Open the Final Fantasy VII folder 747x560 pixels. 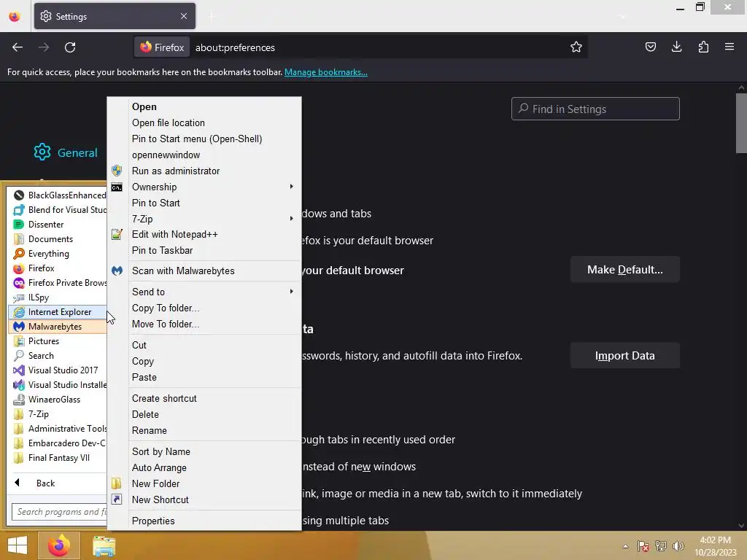pyautogui.click(x=57, y=458)
